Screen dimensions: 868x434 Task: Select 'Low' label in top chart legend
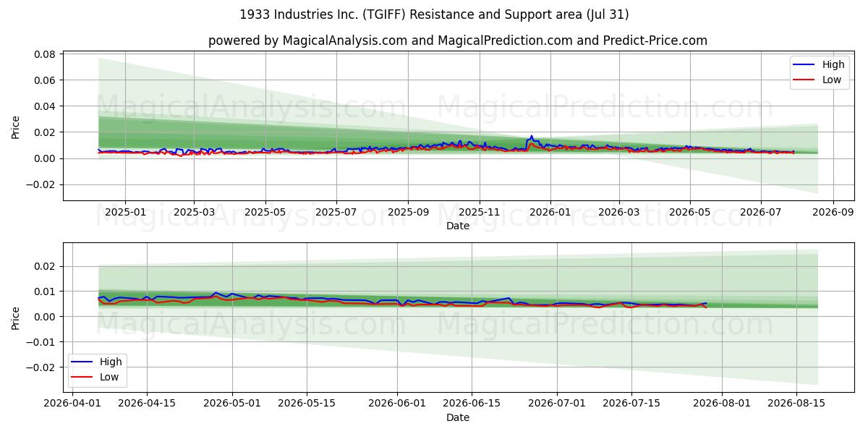click(x=832, y=80)
